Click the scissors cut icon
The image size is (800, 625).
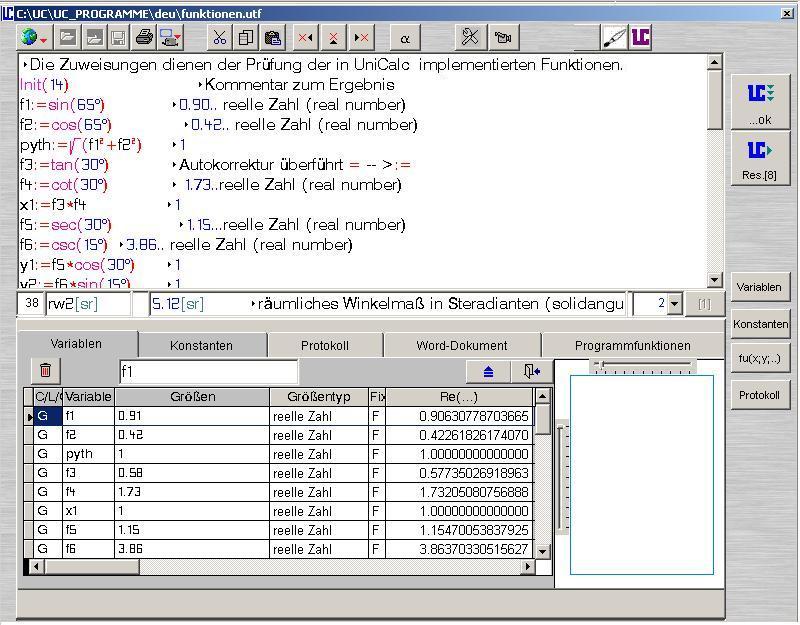[219, 37]
